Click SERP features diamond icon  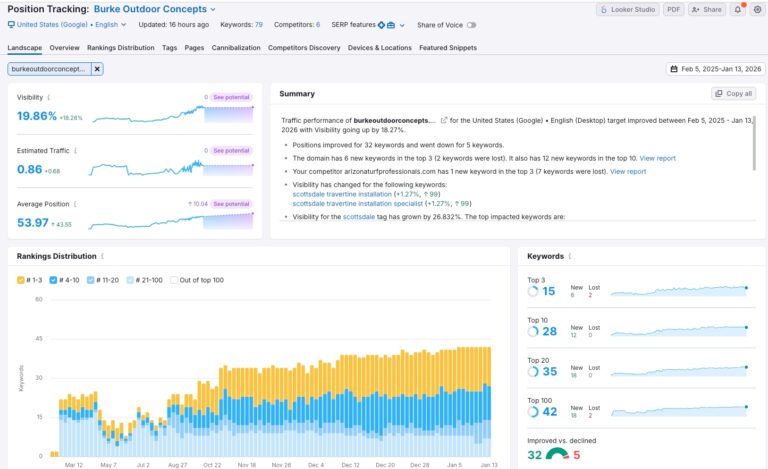tap(381, 25)
